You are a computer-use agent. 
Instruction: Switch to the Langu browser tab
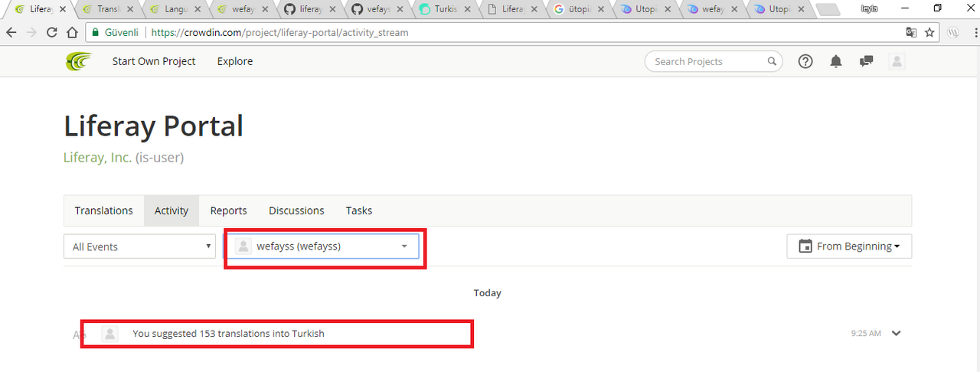(173, 9)
